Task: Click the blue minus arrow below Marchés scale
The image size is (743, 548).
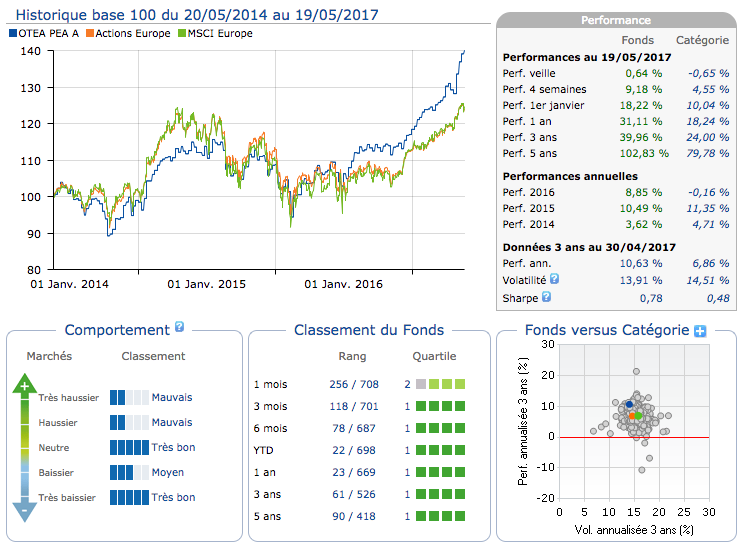Action: tap(24, 512)
